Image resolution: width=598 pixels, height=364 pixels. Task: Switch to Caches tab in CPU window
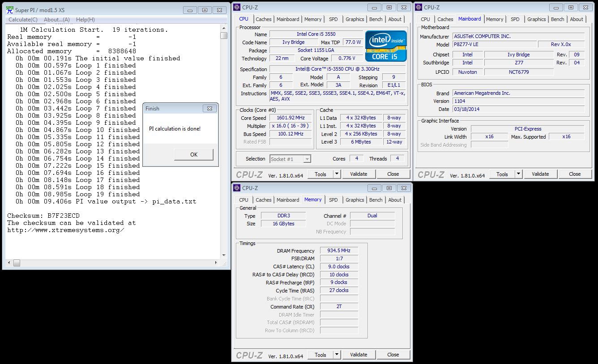click(263, 19)
